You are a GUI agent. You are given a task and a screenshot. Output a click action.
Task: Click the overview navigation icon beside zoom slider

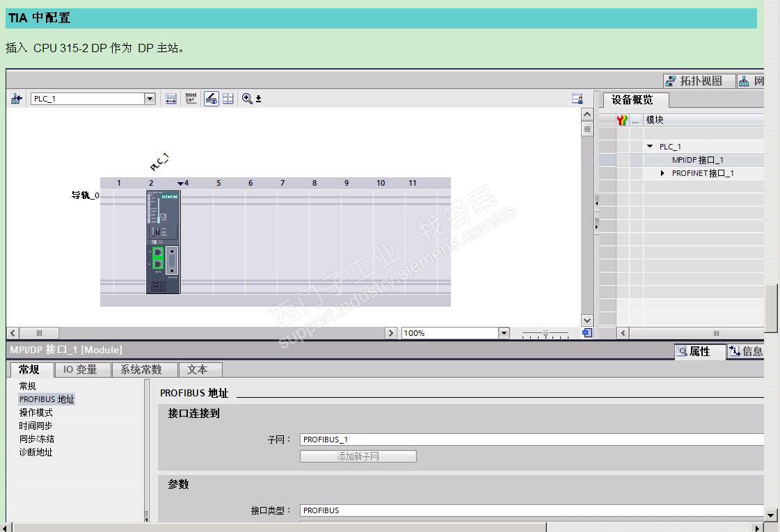coord(587,333)
